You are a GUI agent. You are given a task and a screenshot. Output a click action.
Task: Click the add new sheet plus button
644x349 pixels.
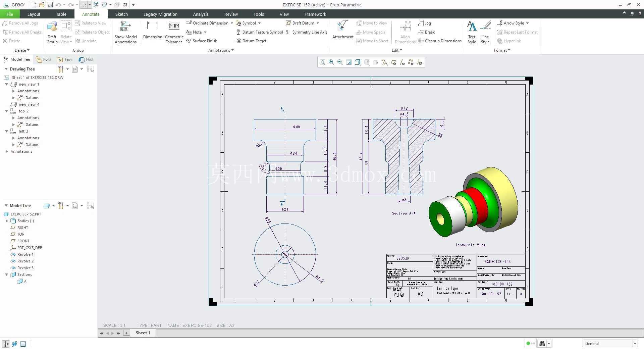pyautogui.click(x=126, y=333)
